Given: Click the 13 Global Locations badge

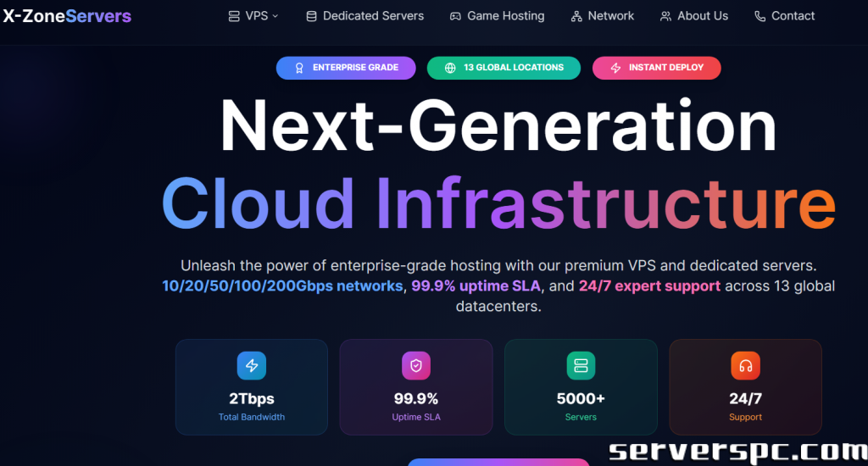Looking at the screenshot, I should tap(504, 68).
